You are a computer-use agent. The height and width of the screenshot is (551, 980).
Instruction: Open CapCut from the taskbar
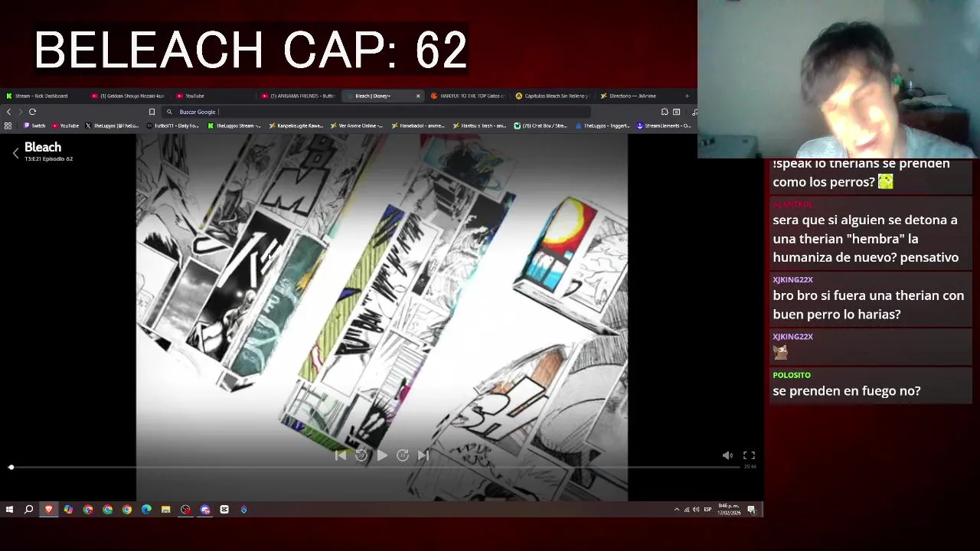point(224,510)
